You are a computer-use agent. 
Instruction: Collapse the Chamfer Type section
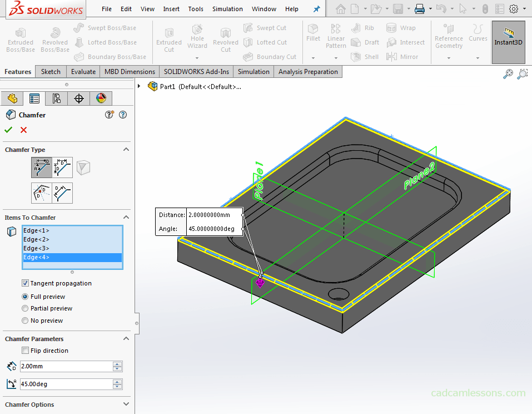tap(126, 150)
